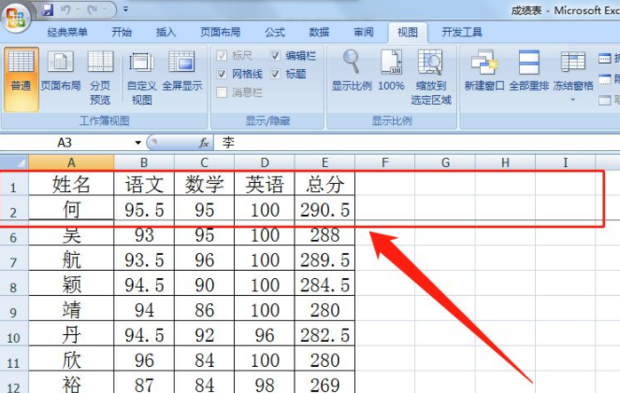Toggle the Gridlines (网格线) checkbox
620x393 pixels.
pyautogui.click(x=222, y=74)
